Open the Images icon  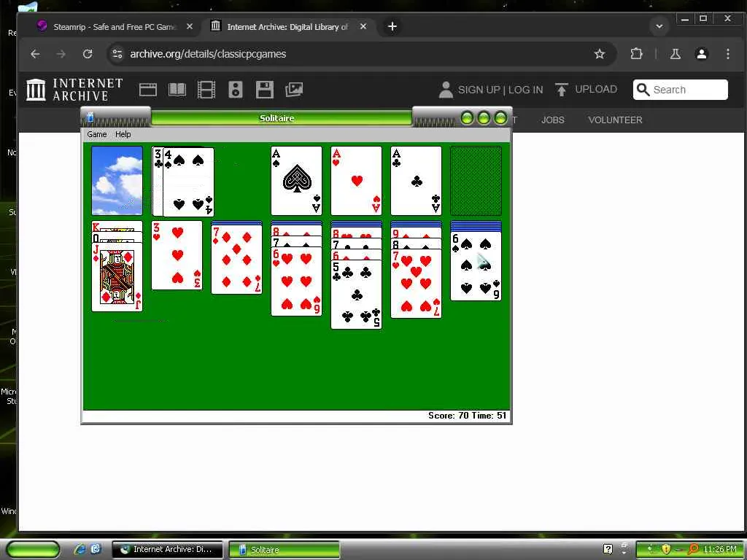(294, 90)
